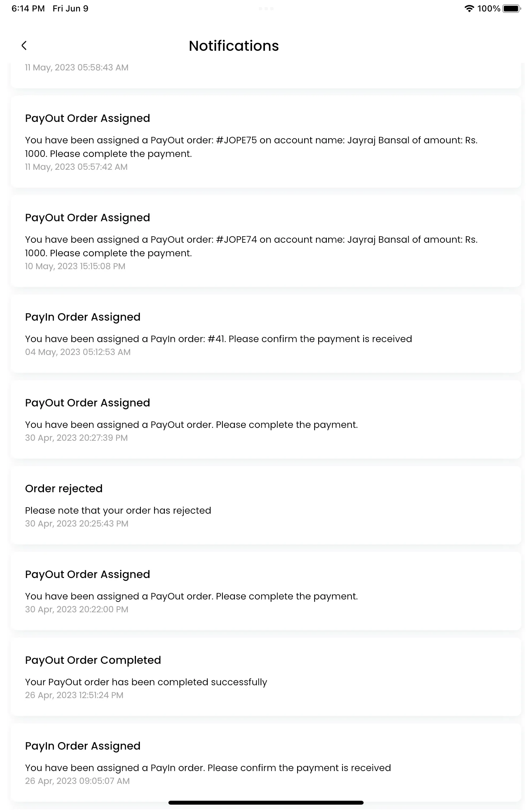The image size is (532, 810).
Task: Open the PayOut order #JOPE74 notification
Action: click(266, 241)
